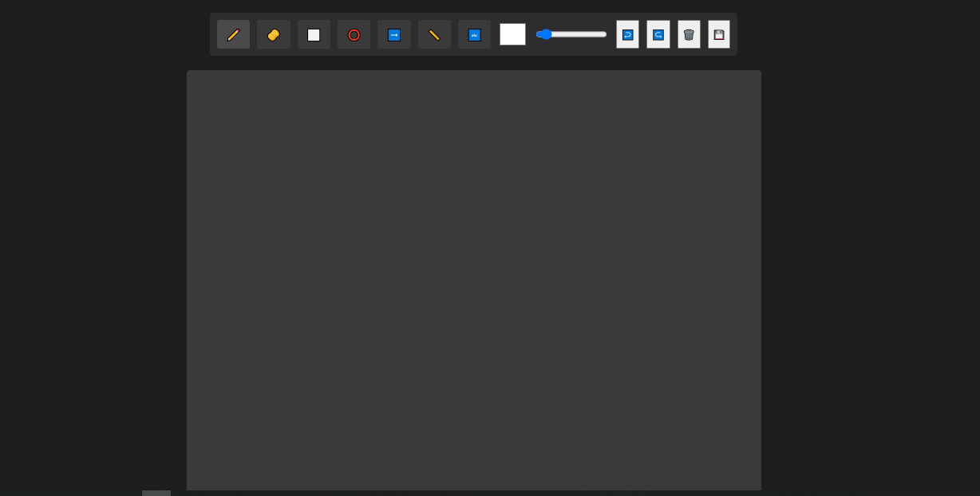
Task: Choose the Circle shape tool
Action: tap(354, 34)
